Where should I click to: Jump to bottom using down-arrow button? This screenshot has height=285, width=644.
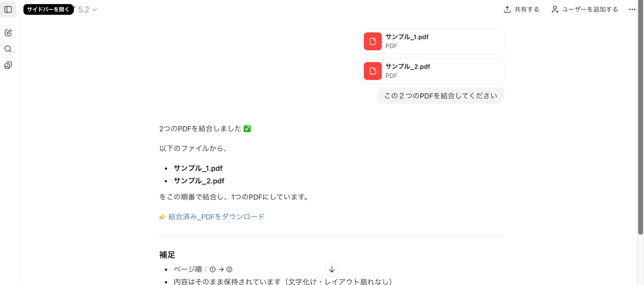pos(332,269)
